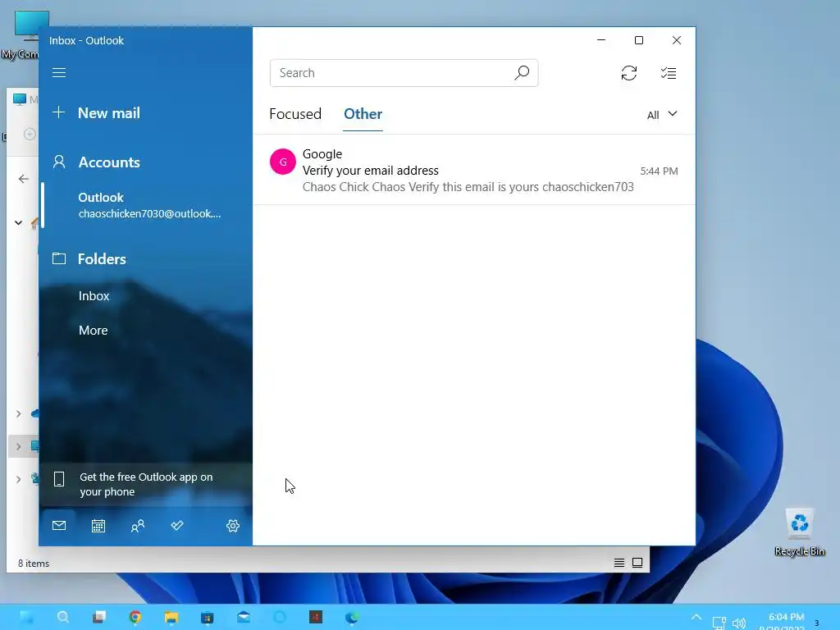The image size is (840, 630).
Task: Open Mail app from taskbar
Action: click(x=243, y=617)
